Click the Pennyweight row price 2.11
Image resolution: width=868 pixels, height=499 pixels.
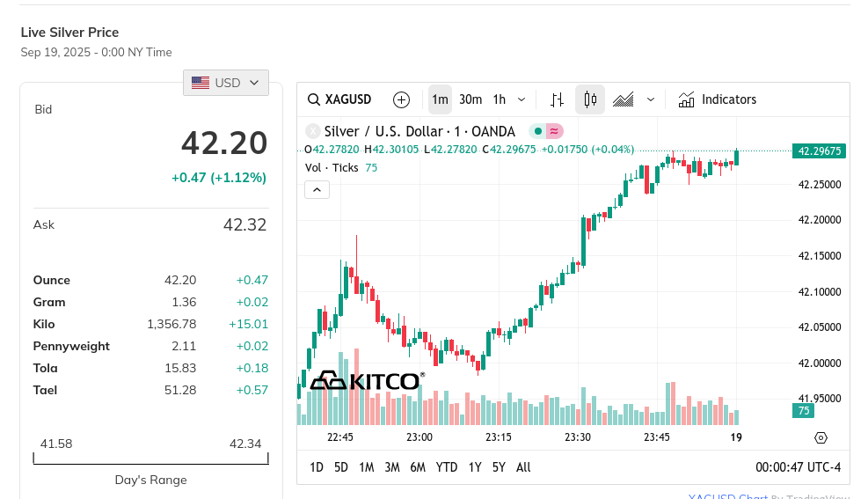pyautogui.click(x=184, y=346)
